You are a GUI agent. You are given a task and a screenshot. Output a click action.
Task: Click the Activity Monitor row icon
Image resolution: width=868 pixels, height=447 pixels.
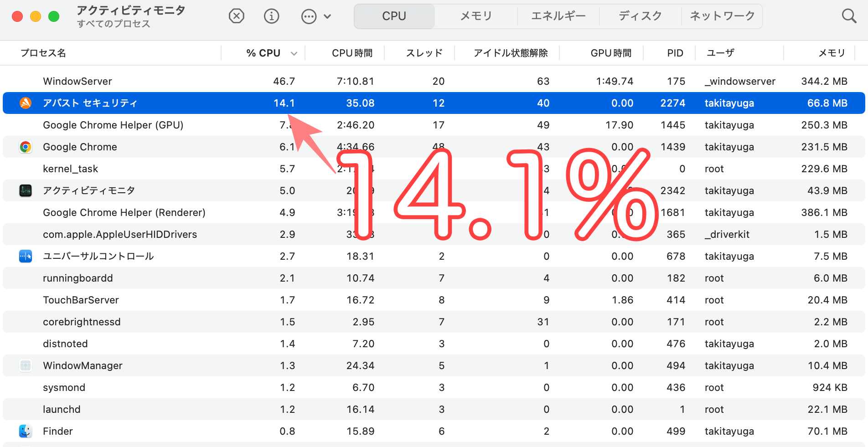(26, 190)
